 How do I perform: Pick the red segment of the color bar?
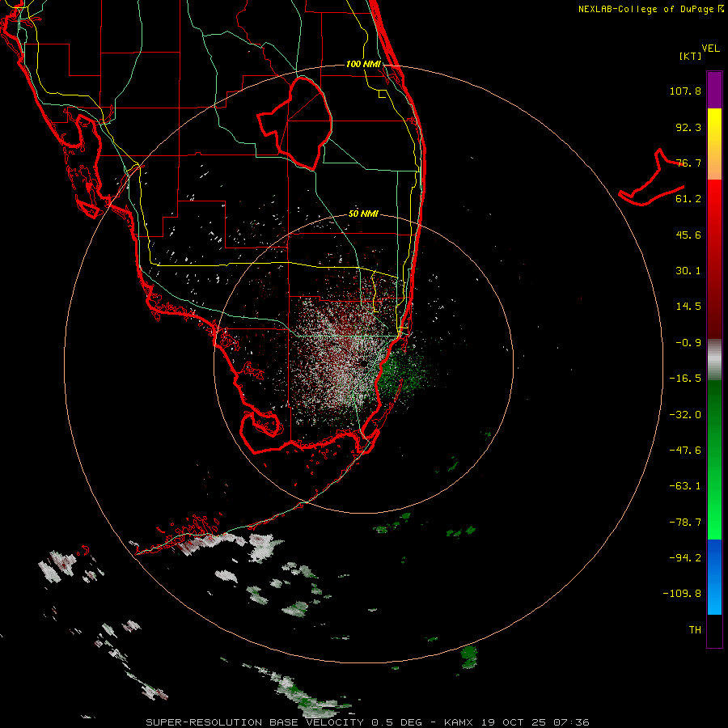[714, 259]
